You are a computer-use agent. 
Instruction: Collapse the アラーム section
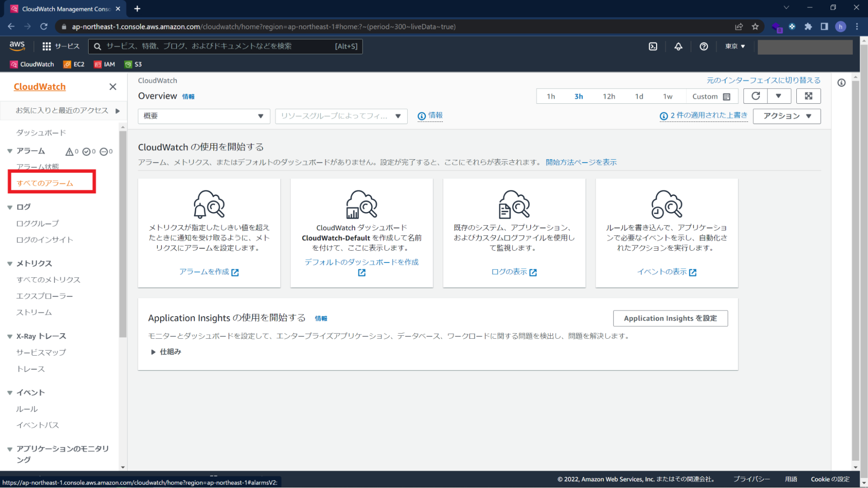coord(10,151)
